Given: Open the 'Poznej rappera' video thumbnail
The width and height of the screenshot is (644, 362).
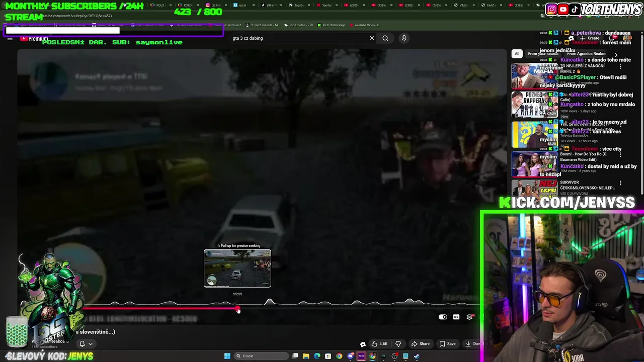Looking at the screenshot, I should coord(534,105).
